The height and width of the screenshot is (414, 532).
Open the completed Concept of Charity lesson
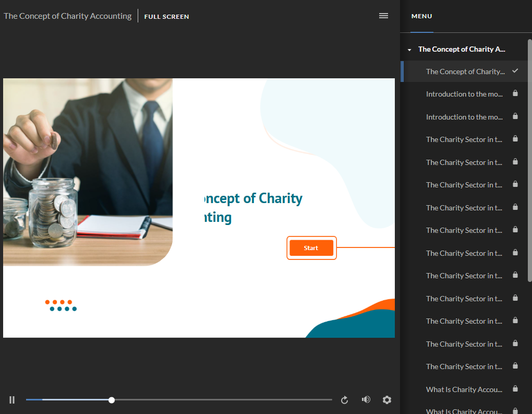465,72
